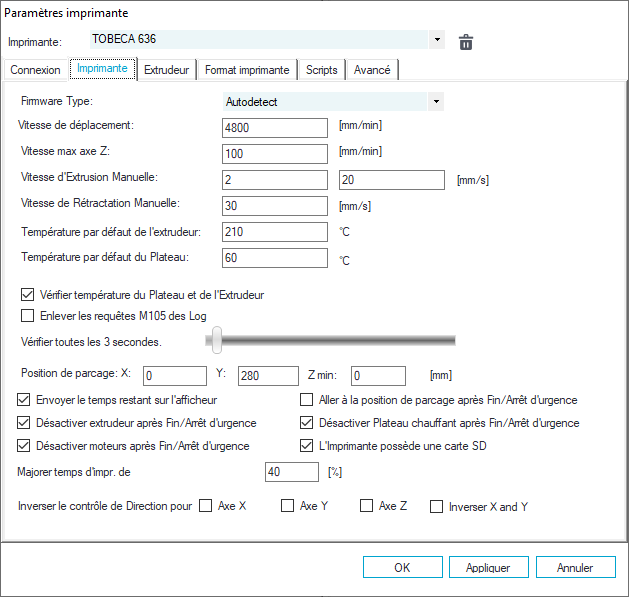
Task: Open the Imprimante printer selection dropdown
Action: (x=437, y=41)
